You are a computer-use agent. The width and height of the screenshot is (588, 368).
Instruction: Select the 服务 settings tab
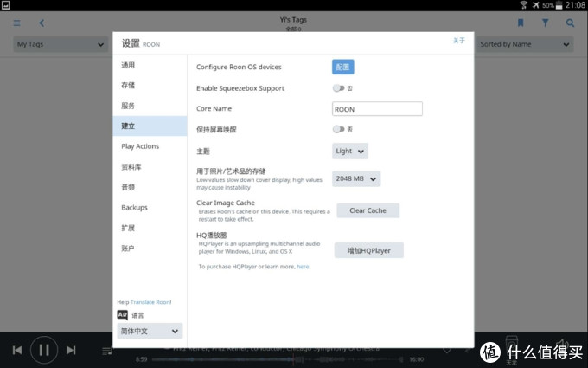[150, 106]
